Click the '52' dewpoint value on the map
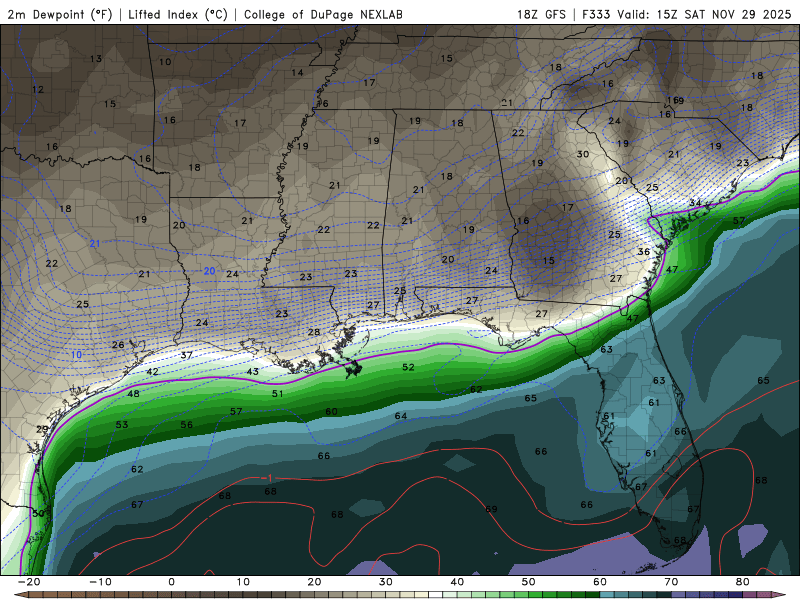The height and width of the screenshot is (600, 800). pyautogui.click(x=408, y=367)
